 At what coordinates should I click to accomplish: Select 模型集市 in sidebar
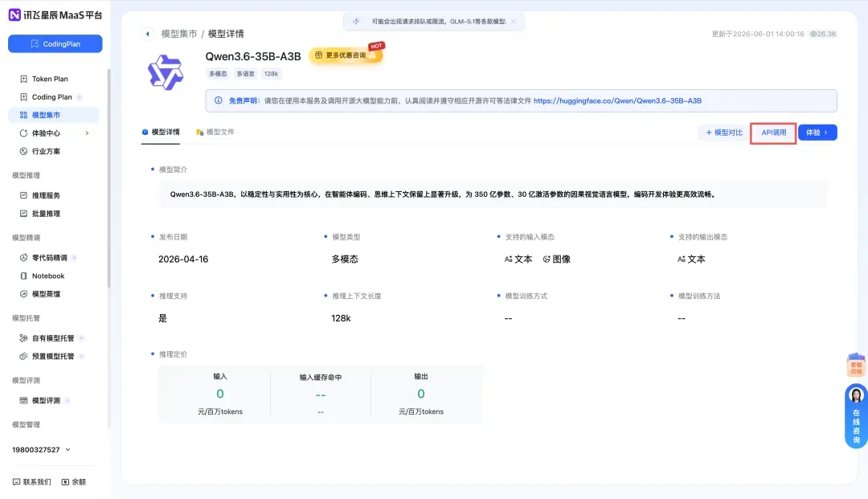click(54, 115)
